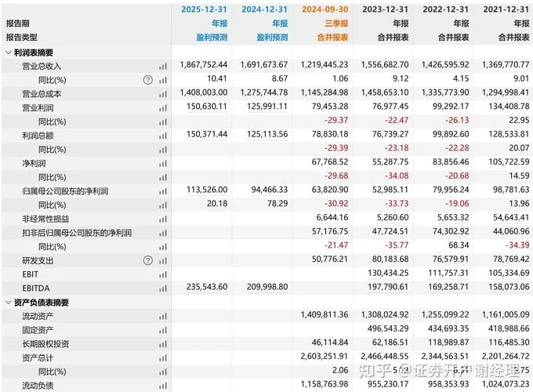This screenshot has width=533, height=392.
Task: Open chart icon for 同比(%) under 营业总收入
Action: click(x=163, y=80)
